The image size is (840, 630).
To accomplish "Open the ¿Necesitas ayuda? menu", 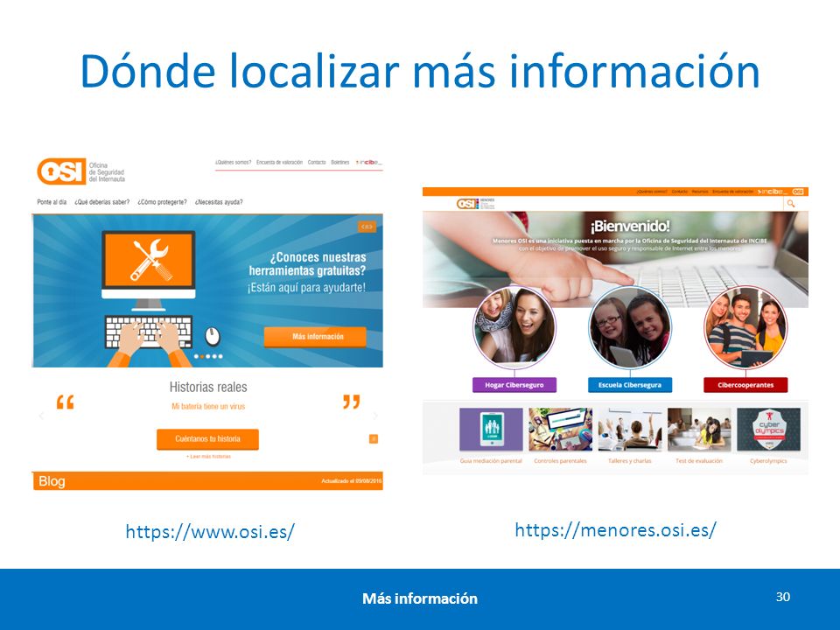I will click(x=219, y=202).
